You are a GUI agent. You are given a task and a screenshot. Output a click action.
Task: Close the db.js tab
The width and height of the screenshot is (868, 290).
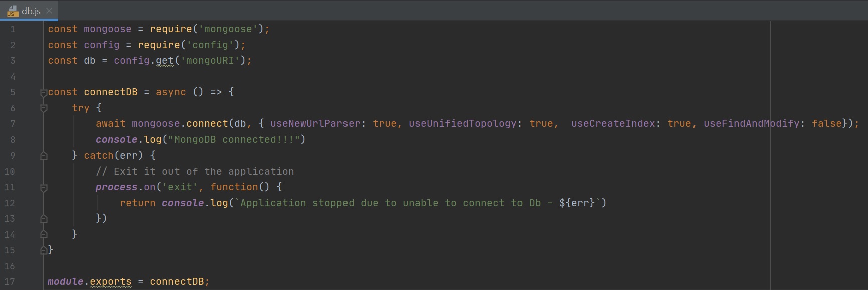coord(49,11)
